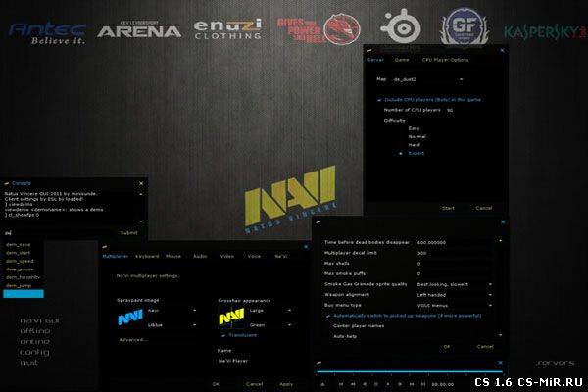Click advanced options scroll-down arrow
The height and width of the screenshot is (392, 588).
(x=500, y=335)
